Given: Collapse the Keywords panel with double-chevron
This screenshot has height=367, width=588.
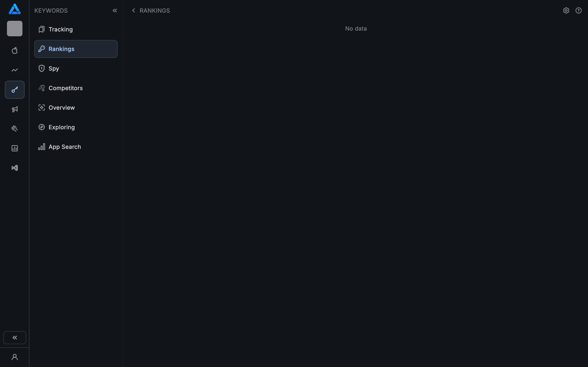Looking at the screenshot, I should coord(115,10).
